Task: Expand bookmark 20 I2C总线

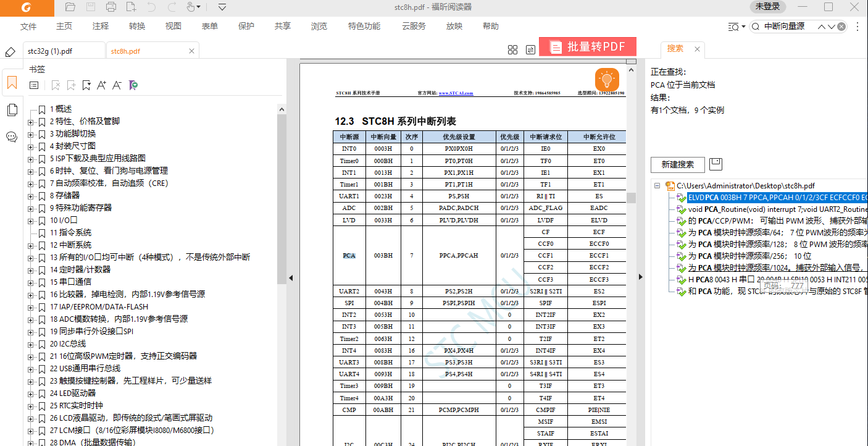Action: [x=30, y=344]
